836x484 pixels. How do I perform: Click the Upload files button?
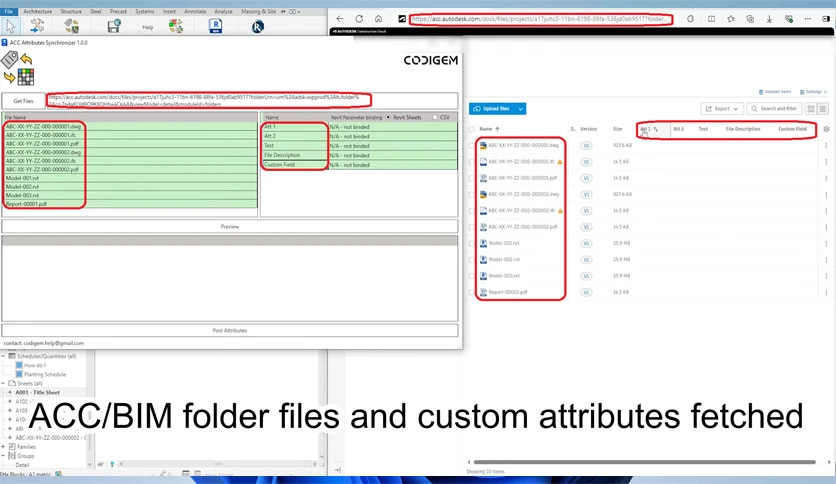pyautogui.click(x=492, y=109)
